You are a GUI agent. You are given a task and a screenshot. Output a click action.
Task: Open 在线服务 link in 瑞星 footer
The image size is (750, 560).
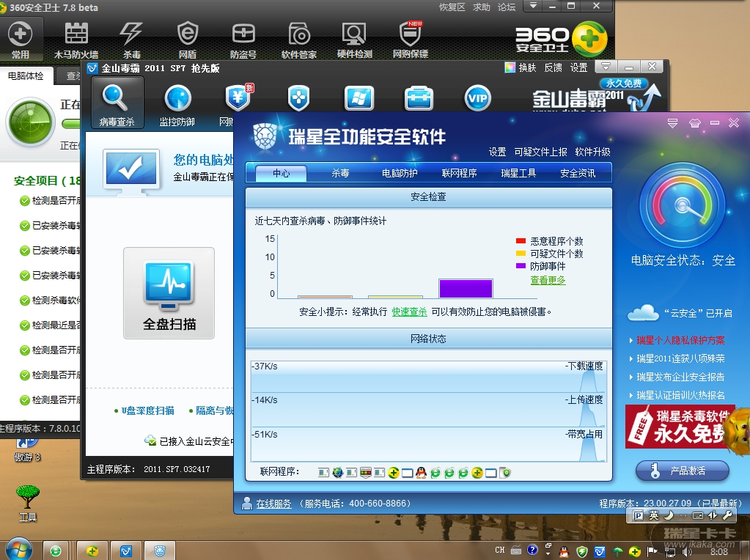[x=273, y=504]
